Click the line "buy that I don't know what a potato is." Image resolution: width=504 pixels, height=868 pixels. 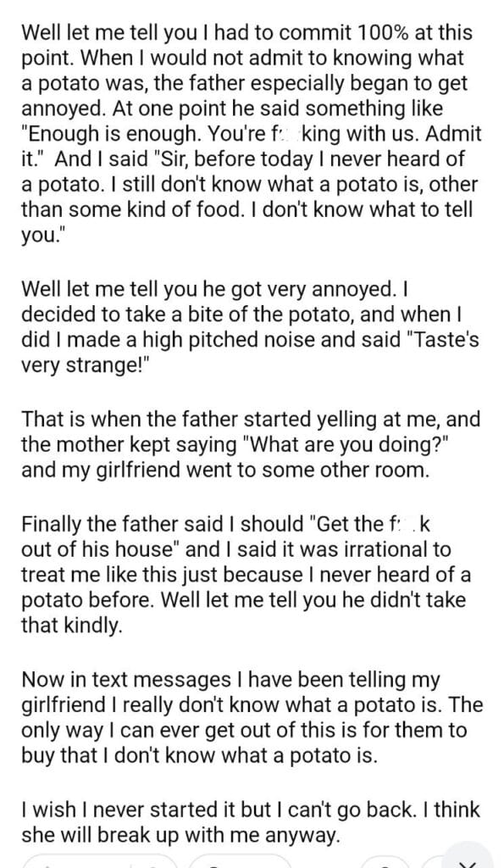[200, 756]
